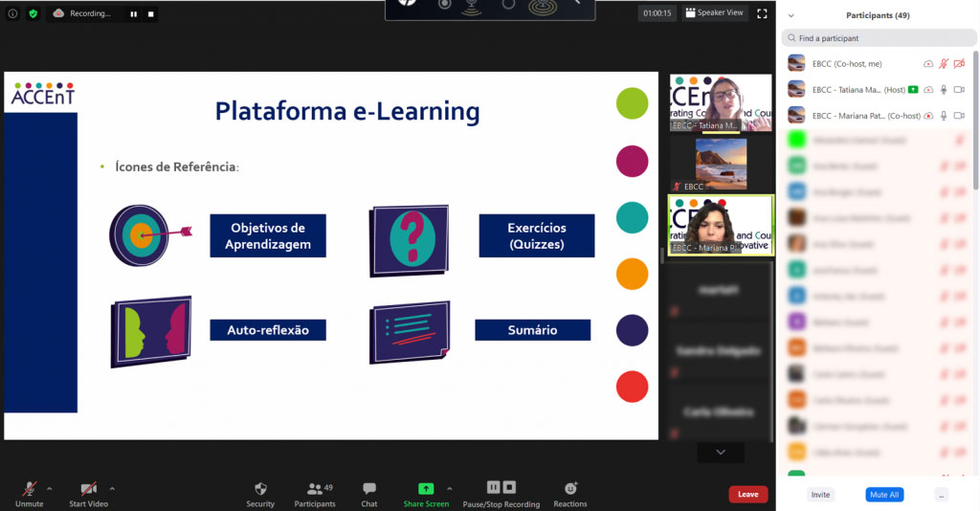Open the meeting information icon
The width and height of the screenshot is (980, 511).
tap(12, 13)
